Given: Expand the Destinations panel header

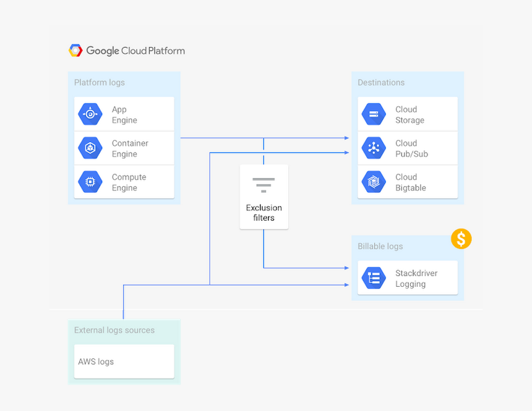Looking at the screenshot, I should [380, 82].
